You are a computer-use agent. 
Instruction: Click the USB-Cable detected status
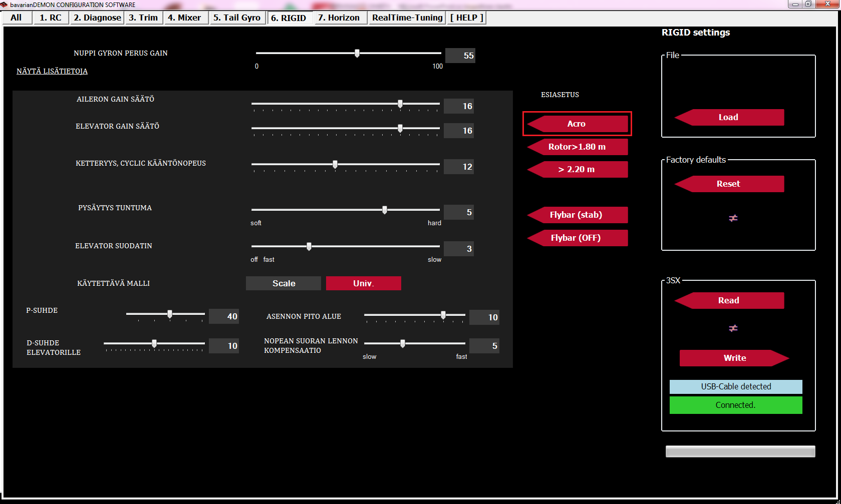click(736, 386)
